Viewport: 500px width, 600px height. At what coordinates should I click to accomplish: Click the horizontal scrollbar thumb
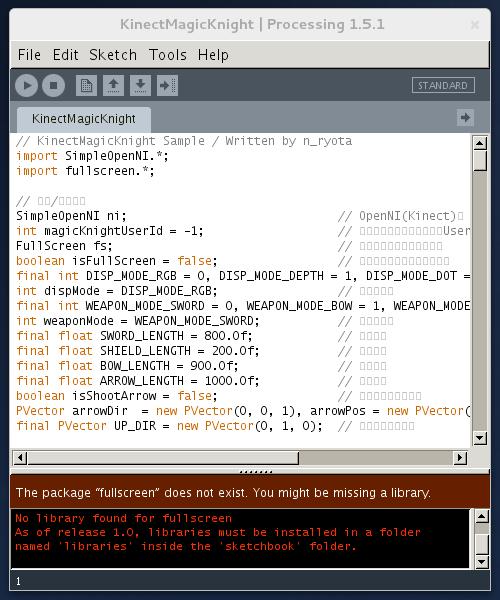[163, 458]
